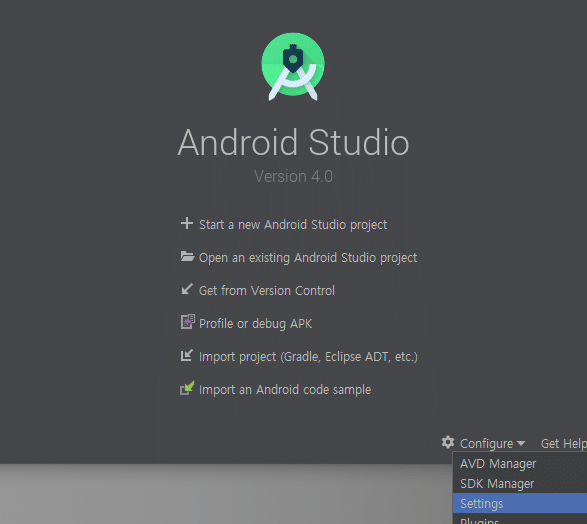Viewport: 587px width, 524px height.
Task: Click the plus icon for new project
Action: 186,223
